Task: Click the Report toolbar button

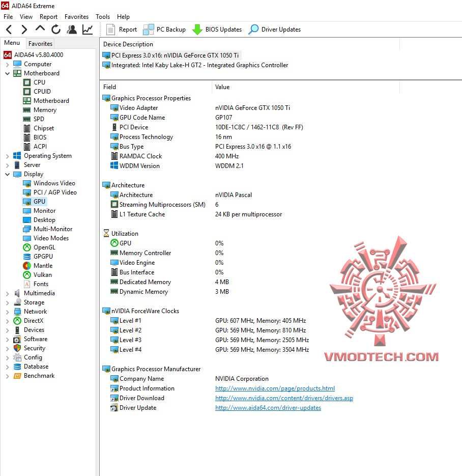Action: (x=121, y=30)
